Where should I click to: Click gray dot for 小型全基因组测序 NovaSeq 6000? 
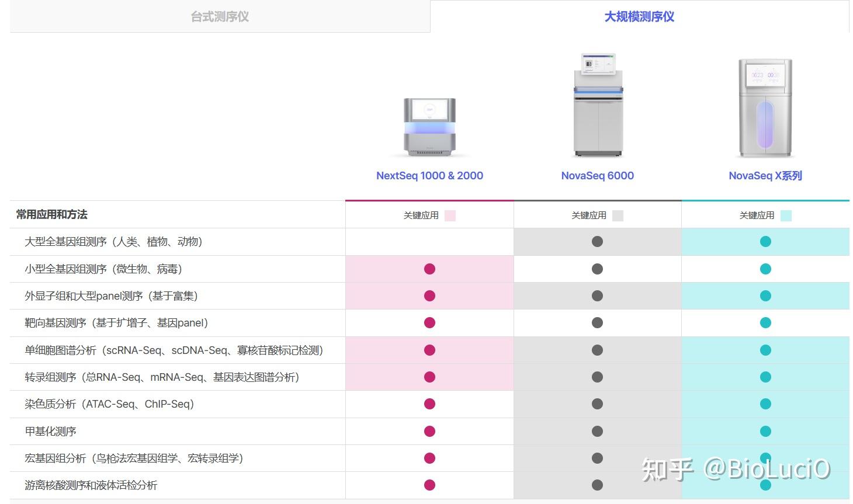point(597,269)
